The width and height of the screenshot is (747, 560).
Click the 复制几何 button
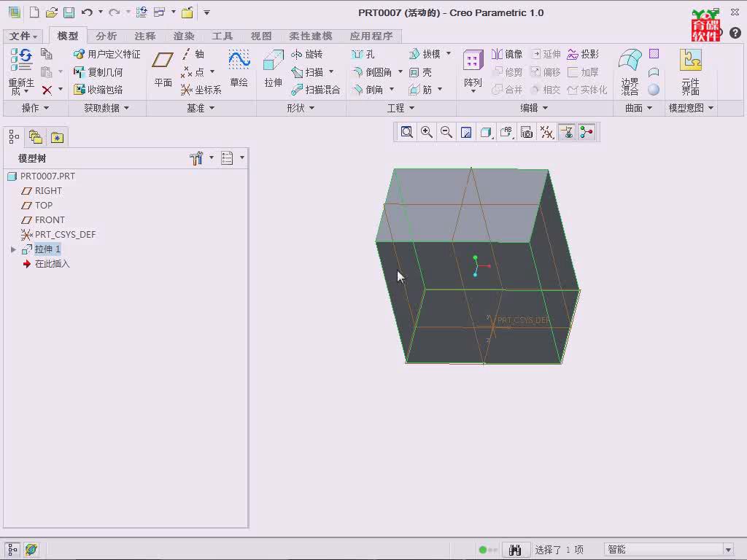(98, 72)
